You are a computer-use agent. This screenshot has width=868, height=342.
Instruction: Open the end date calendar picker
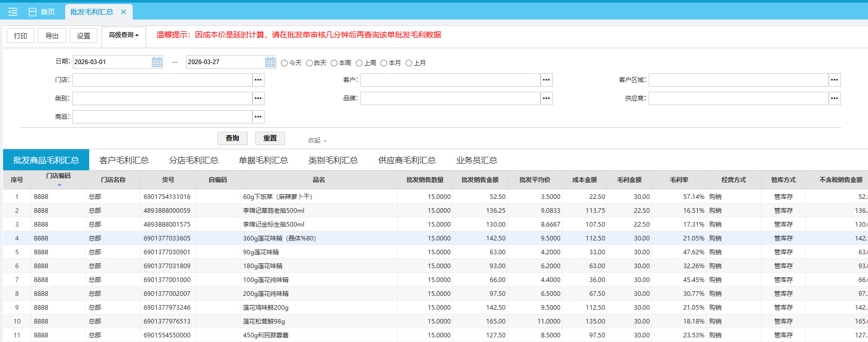pyautogui.click(x=270, y=62)
